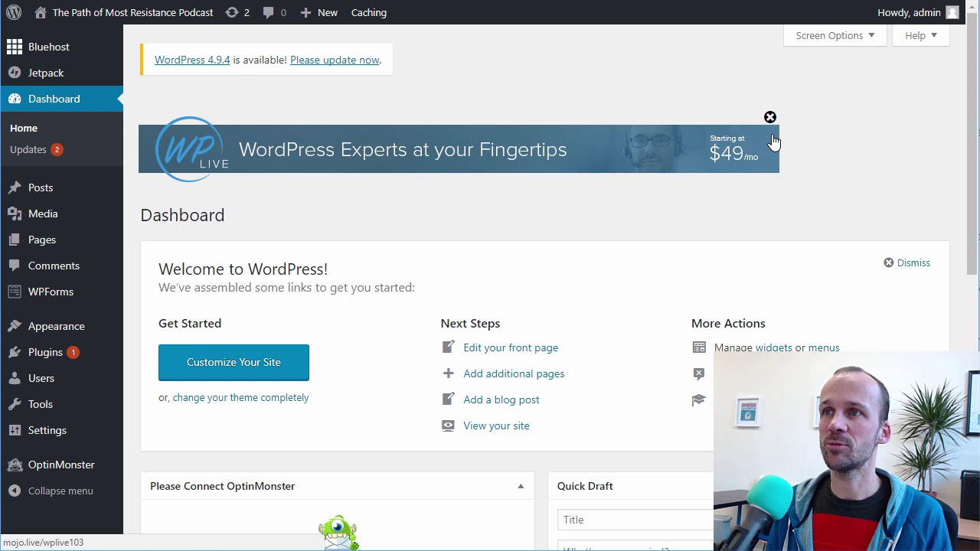Screen dimensions: 980x551
Task: Click the Collapse menu label
Action: [60, 491]
